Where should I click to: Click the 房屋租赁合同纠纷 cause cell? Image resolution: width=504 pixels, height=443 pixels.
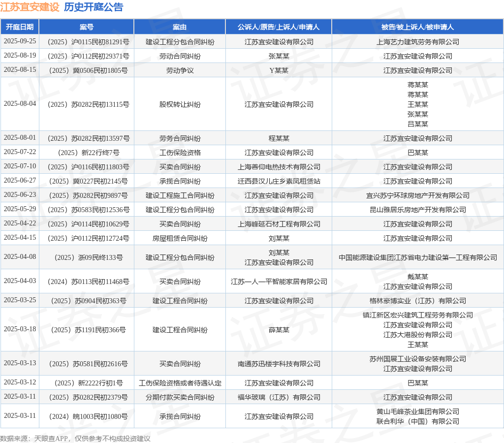(180, 238)
